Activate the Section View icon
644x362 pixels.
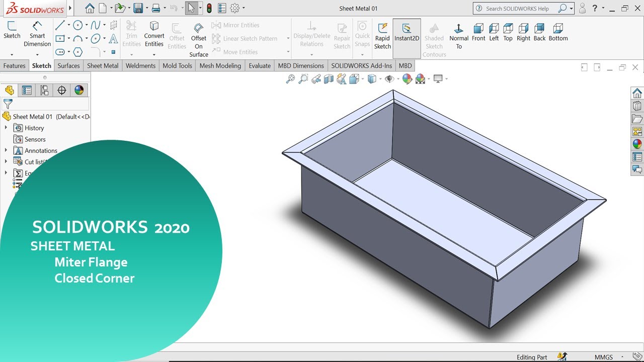click(x=329, y=79)
